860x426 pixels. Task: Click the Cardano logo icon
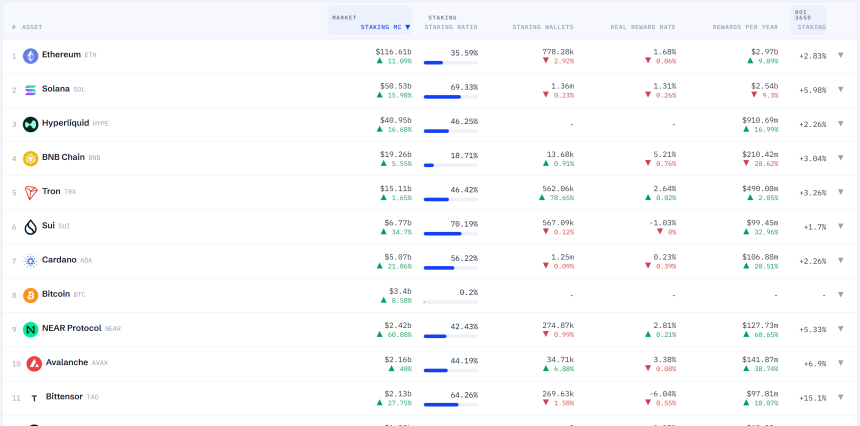pos(30,261)
